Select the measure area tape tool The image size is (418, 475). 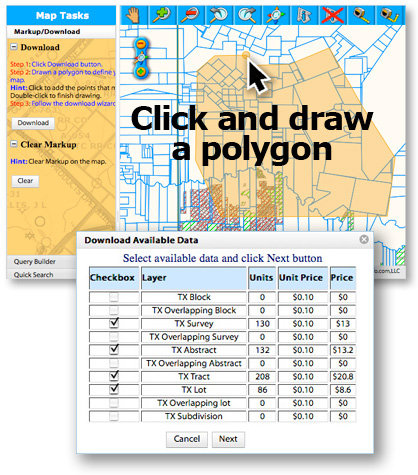(x=389, y=15)
